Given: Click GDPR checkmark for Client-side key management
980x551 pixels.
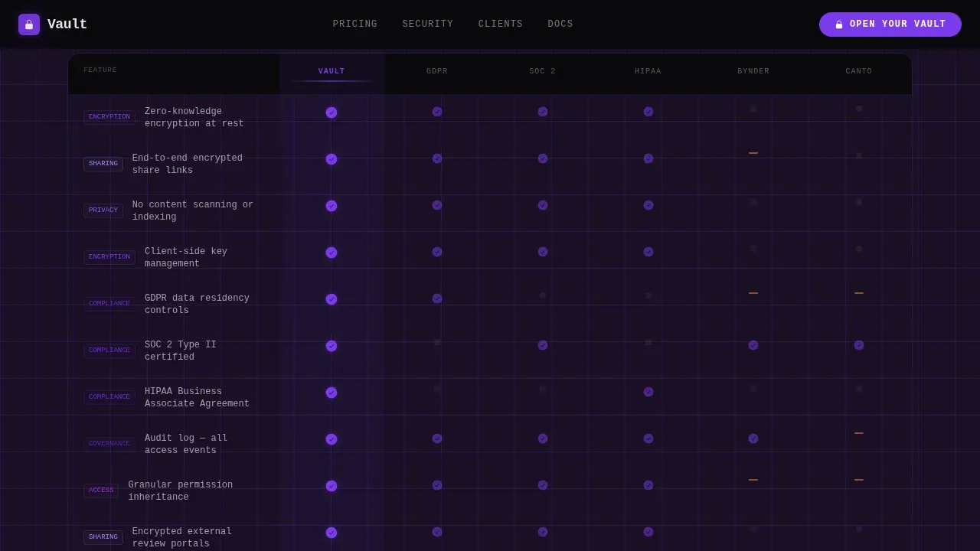Looking at the screenshot, I should (x=437, y=252).
